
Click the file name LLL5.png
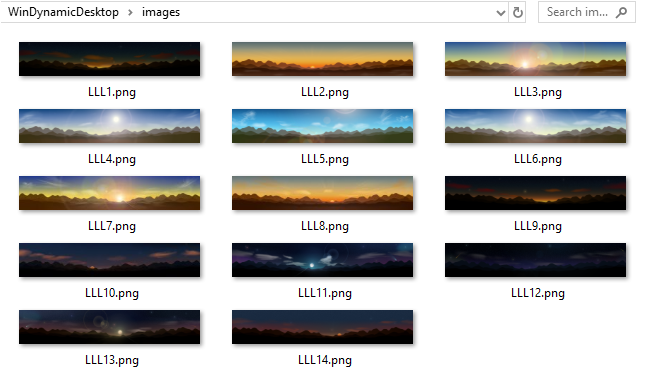pos(325,159)
